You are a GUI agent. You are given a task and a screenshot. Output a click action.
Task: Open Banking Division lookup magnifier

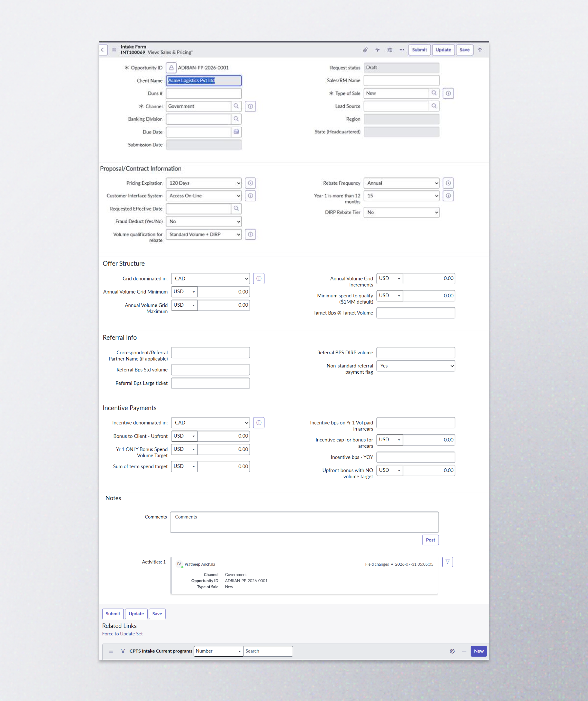pos(236,119)
